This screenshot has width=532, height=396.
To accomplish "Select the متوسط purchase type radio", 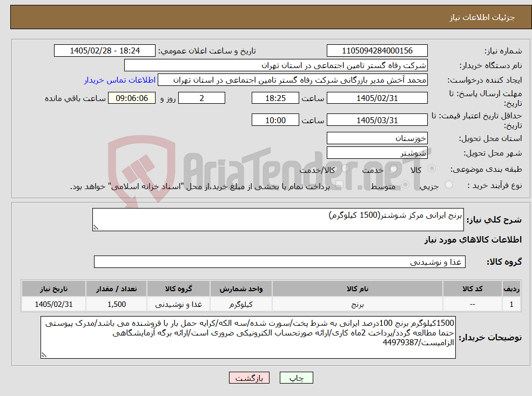I will click(405, 185).
